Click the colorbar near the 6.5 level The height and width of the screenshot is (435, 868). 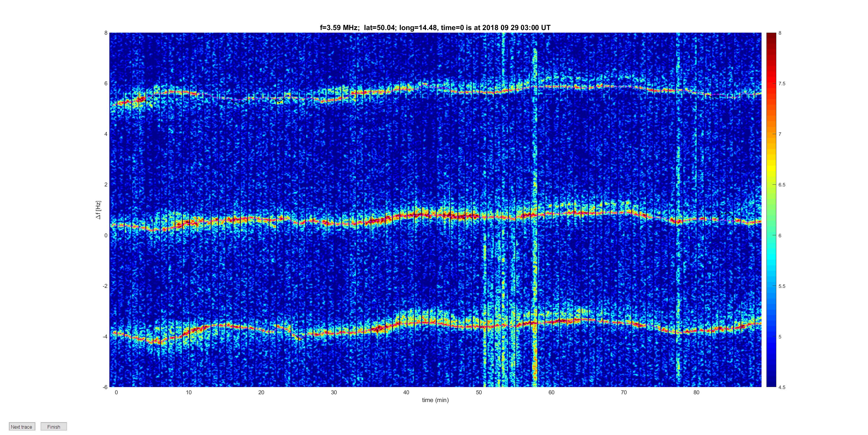coord(771,184)
